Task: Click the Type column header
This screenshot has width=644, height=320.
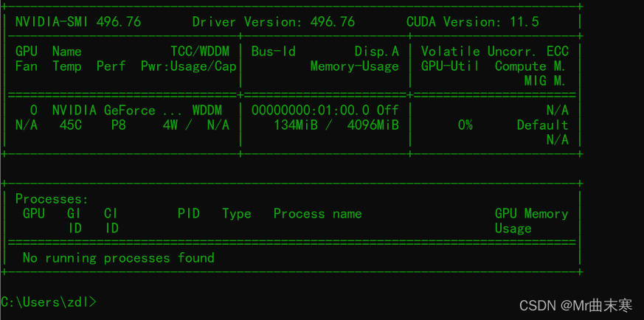Action: pos(237,214)
